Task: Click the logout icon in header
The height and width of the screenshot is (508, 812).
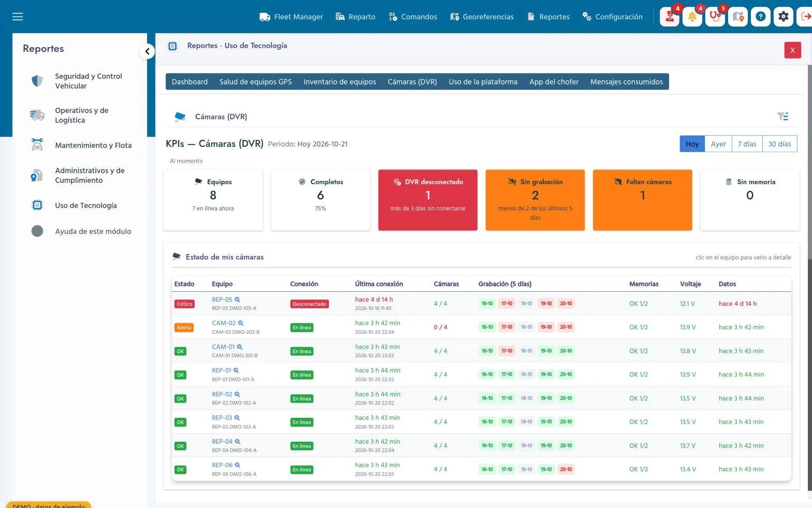Action: pyautogui.click(x=805, y=17)
